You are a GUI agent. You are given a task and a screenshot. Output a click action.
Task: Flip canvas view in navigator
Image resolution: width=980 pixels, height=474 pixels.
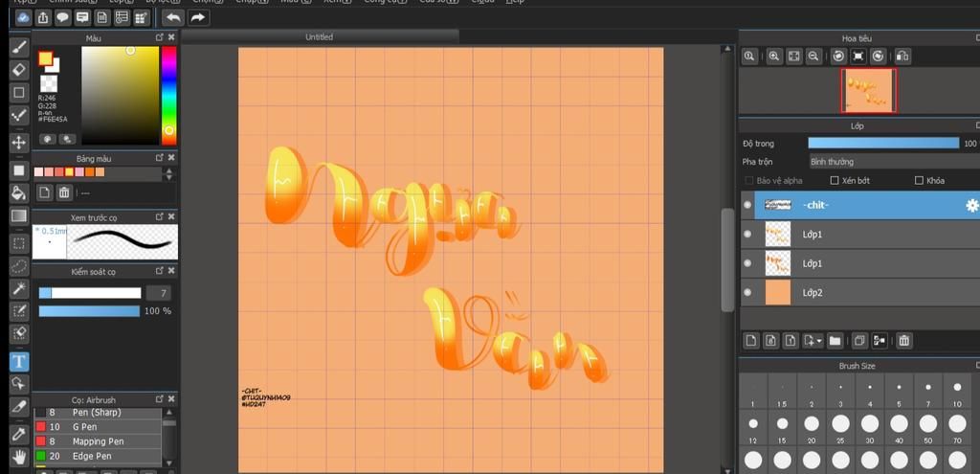click(x=902, y=56)
